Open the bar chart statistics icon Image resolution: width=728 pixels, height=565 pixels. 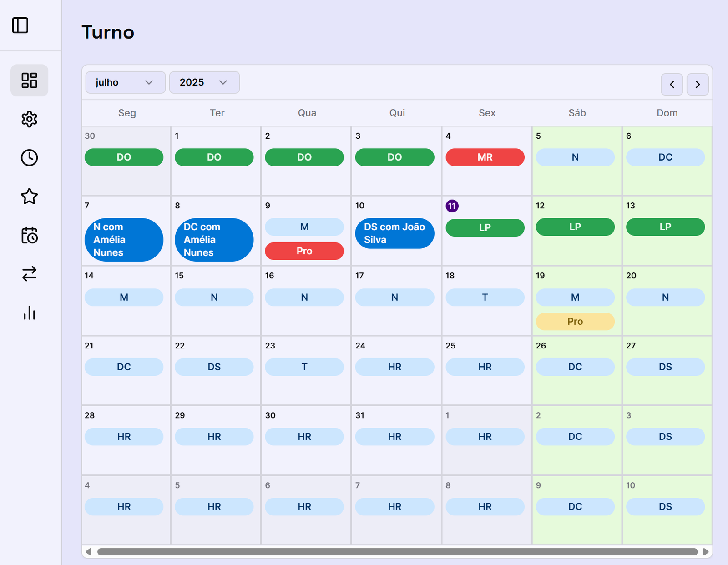tap(30, 313)
